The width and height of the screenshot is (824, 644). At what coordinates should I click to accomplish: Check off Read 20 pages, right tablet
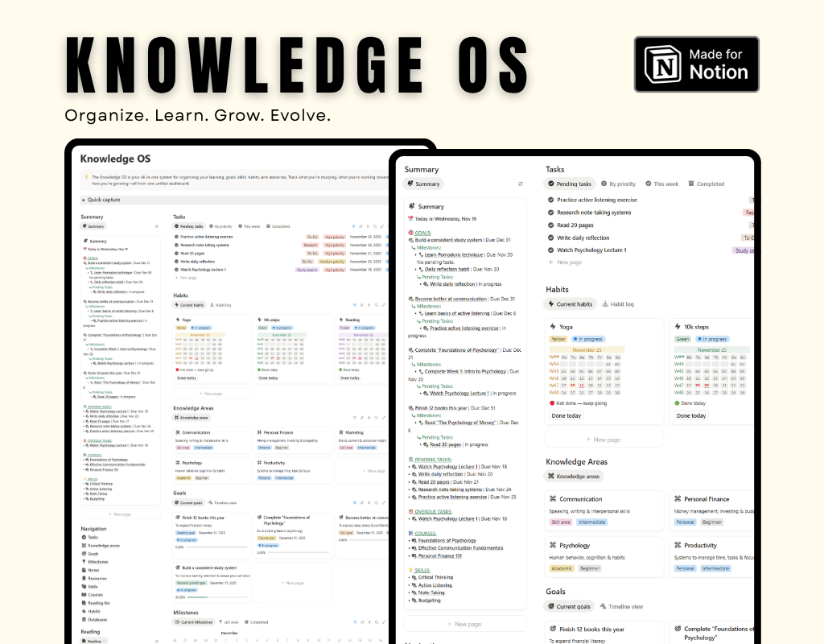click(x=550, y=225)
